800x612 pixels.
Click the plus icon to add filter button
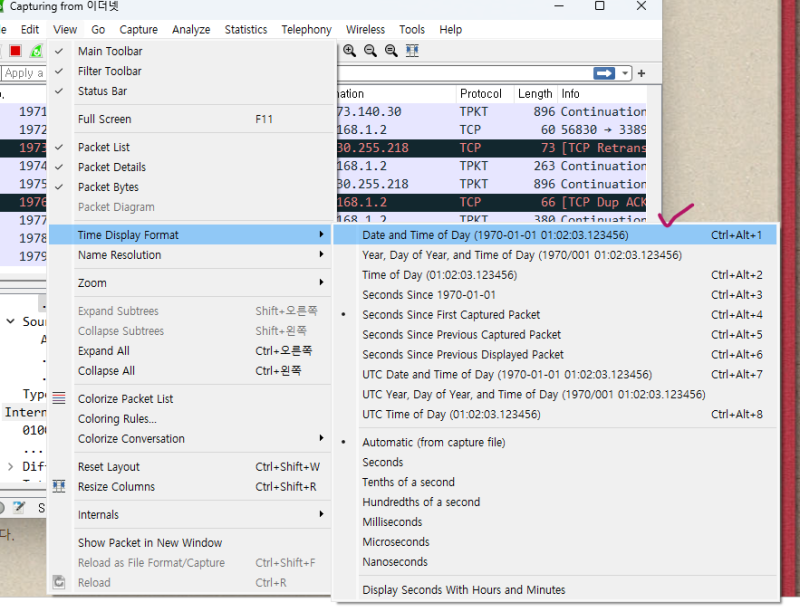point(641,73)
